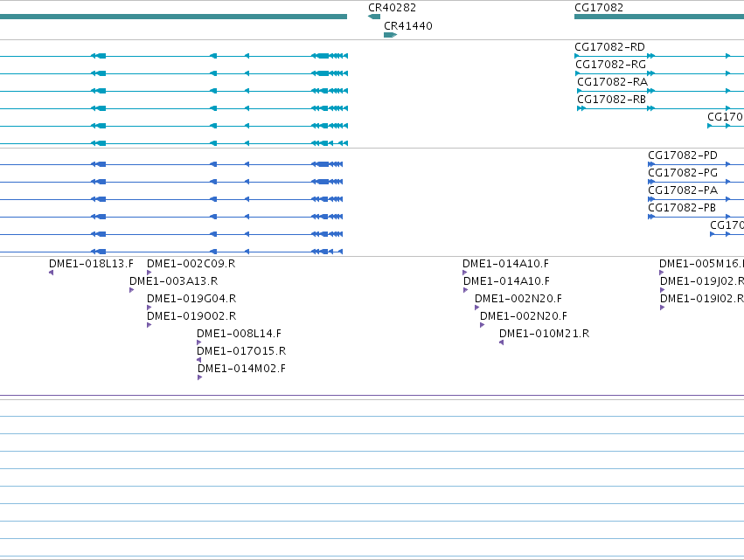744x560 pixels.
Task: Open the CR41440 gene label
Action: (408, 26)
